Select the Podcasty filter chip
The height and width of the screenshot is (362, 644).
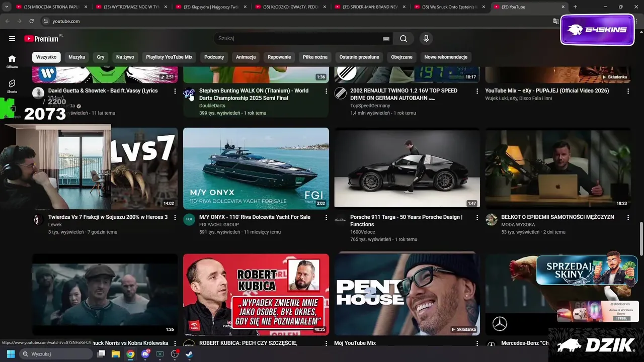tap(214, 57)
